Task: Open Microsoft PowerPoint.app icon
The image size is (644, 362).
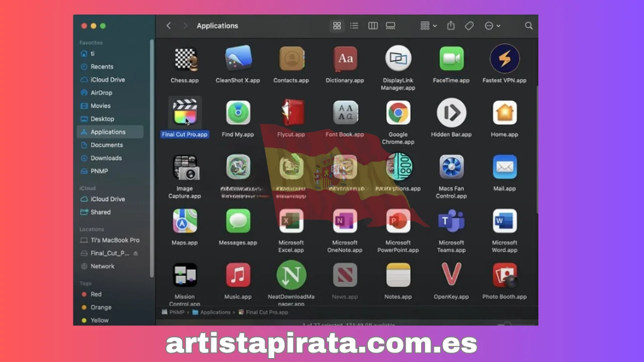Action: pyautogui.click(x=398, y=221)
